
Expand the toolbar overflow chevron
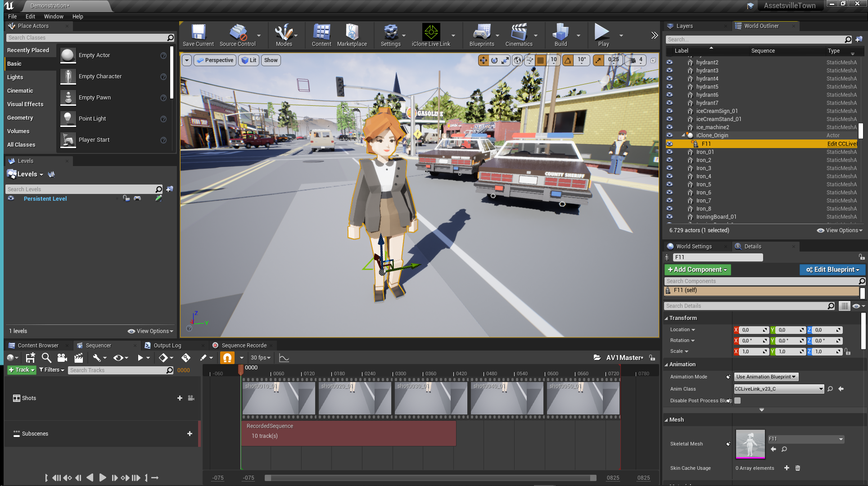pyautogui.click(x=655, y=35)
